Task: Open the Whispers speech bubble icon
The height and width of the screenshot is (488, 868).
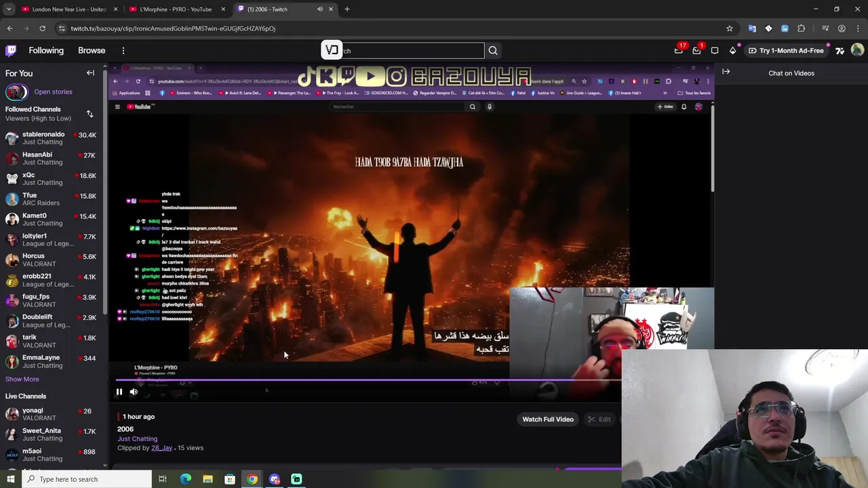Action: (x=714, y=50)
